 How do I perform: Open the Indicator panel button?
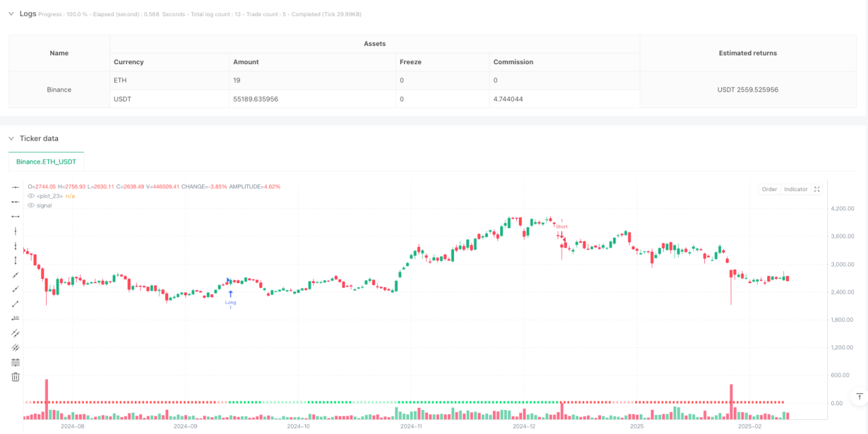click(x=795, y=190)
